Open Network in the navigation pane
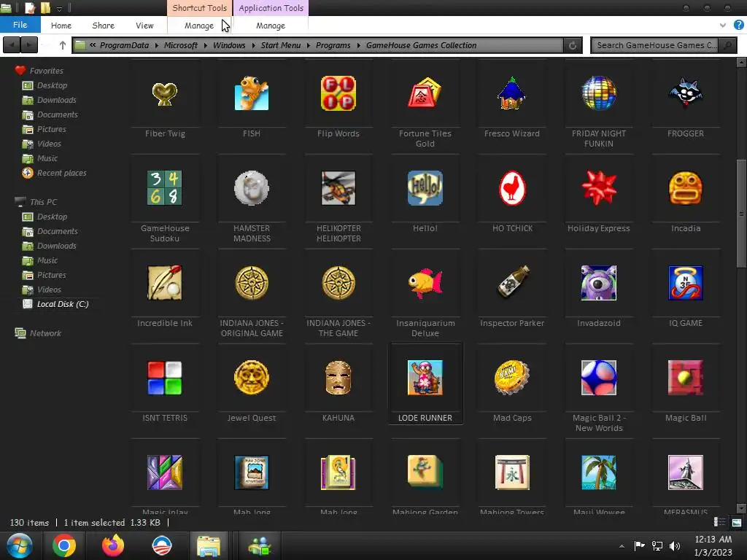 [45, 333]
